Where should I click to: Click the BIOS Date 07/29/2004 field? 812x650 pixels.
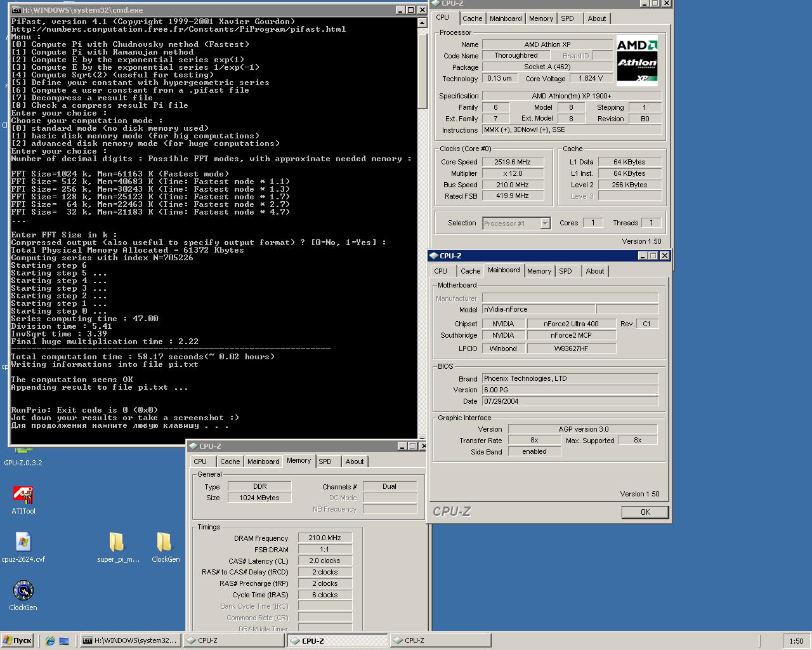pyautogui.click(x=570, y=401)
